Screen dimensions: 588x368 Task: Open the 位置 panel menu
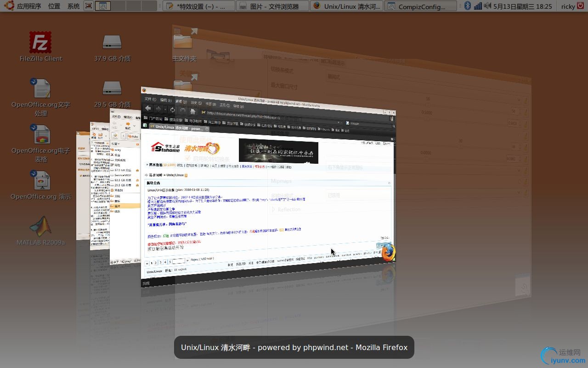pos(54,6)
